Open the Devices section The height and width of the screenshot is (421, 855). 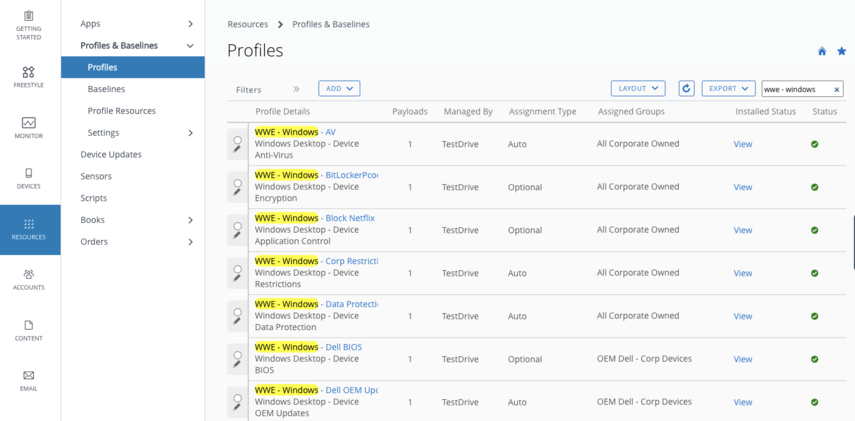pos(28,178)
